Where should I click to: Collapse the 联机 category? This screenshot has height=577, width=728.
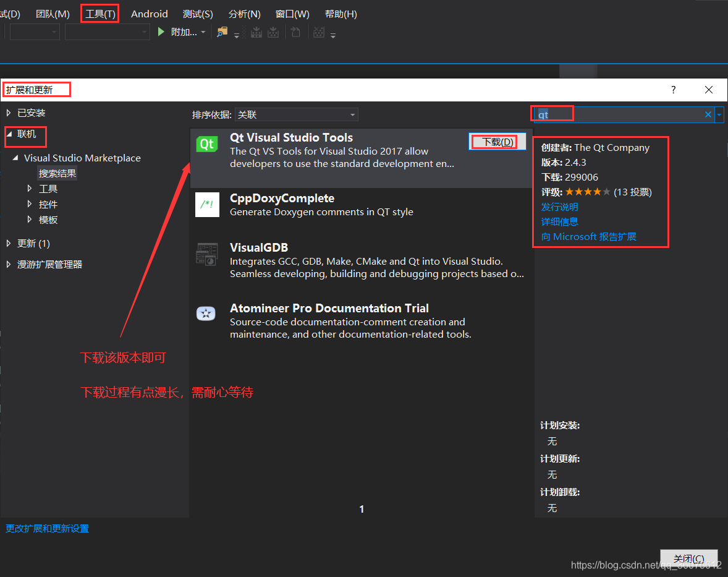coord(9,134)
